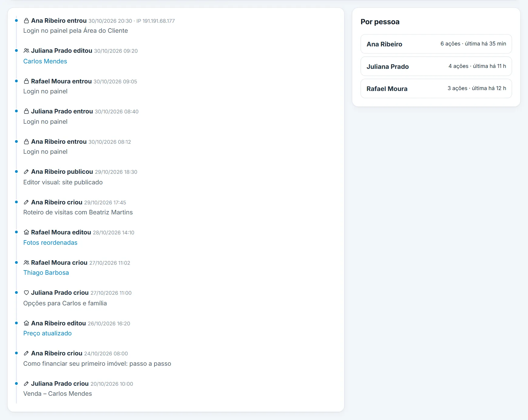The width and height of the screenshot is (528, 420).
Task: Click 'Como financiar seu primeiro imóvel' entry
Action: (97, 364)
